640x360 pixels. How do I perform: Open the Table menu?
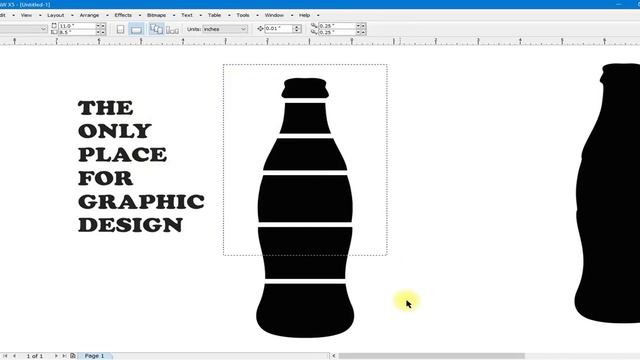point(214,15)
